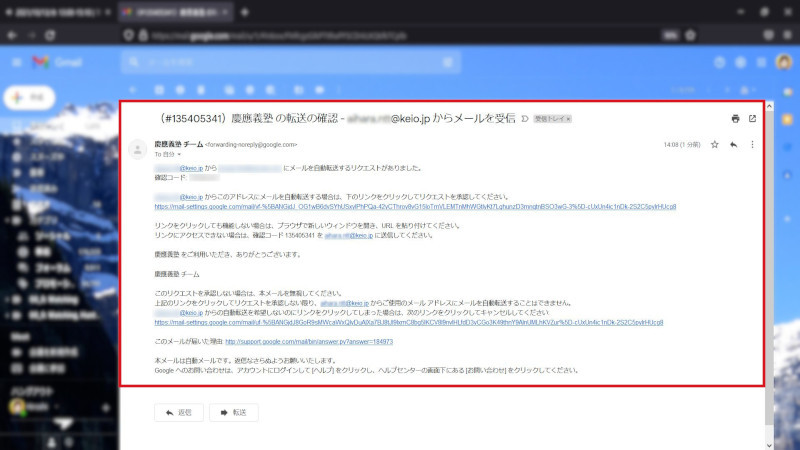This screenshot has height=450, width=800.
Task: Open the Gmail main menu hamburger icon
Action: [x=17, y=62]
